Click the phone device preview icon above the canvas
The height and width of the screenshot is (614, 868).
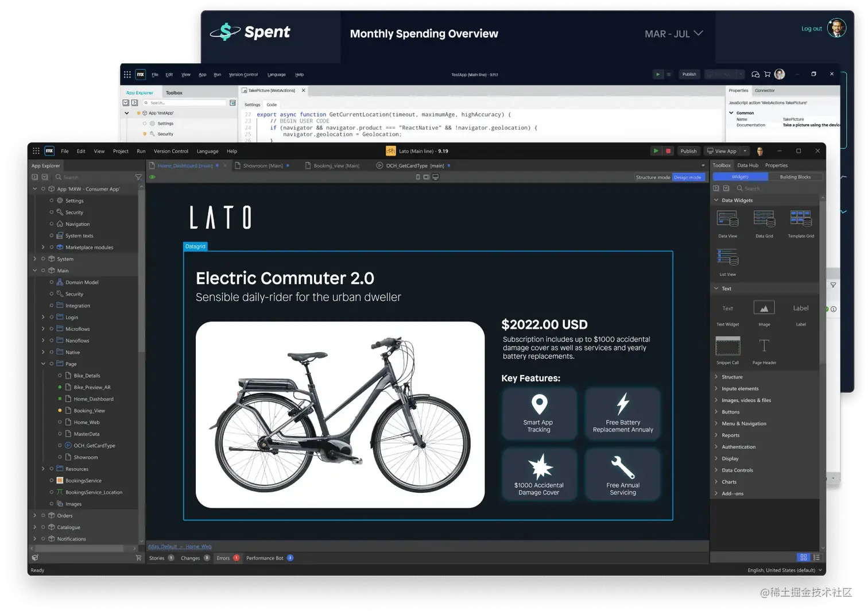coord(418,177)
